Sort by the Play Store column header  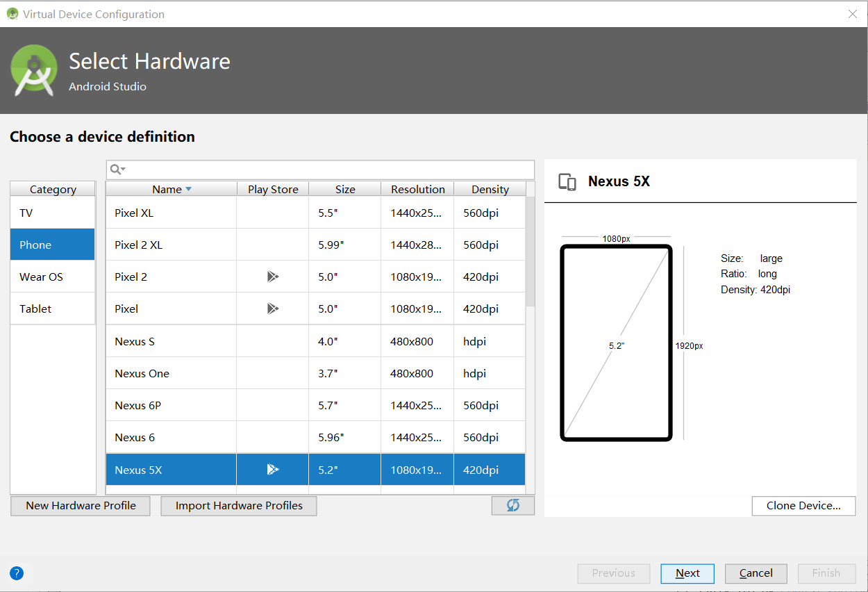tap(273, 189)
